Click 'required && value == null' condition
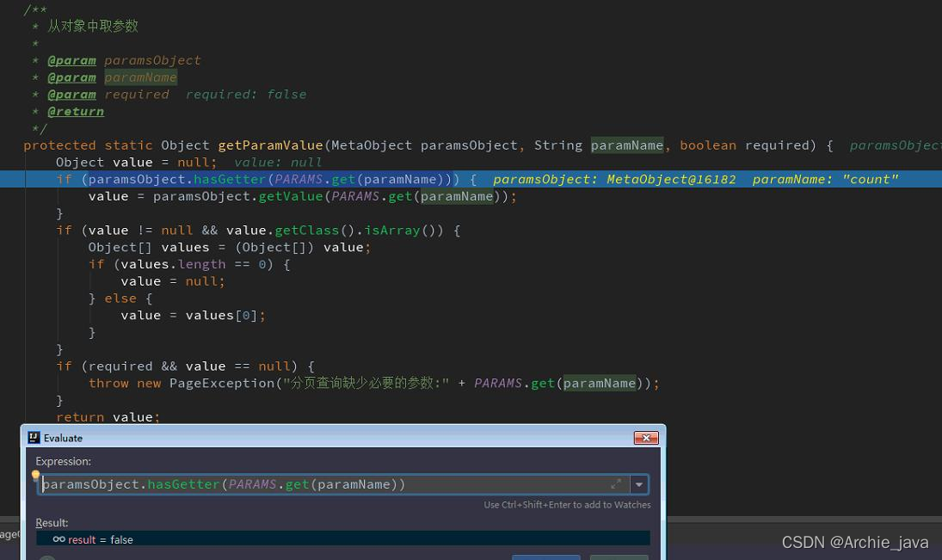This screenshot has height=560, width=942. tap(188, 366)
